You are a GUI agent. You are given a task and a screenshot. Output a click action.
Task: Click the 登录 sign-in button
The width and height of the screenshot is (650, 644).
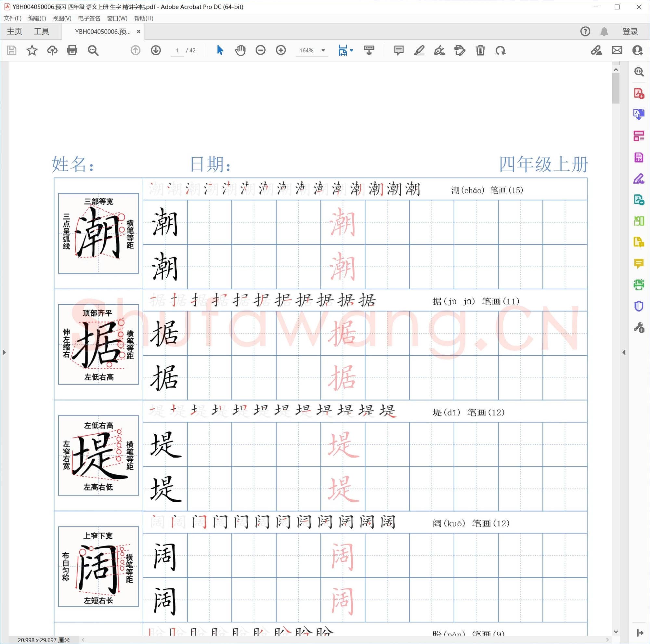630,31
